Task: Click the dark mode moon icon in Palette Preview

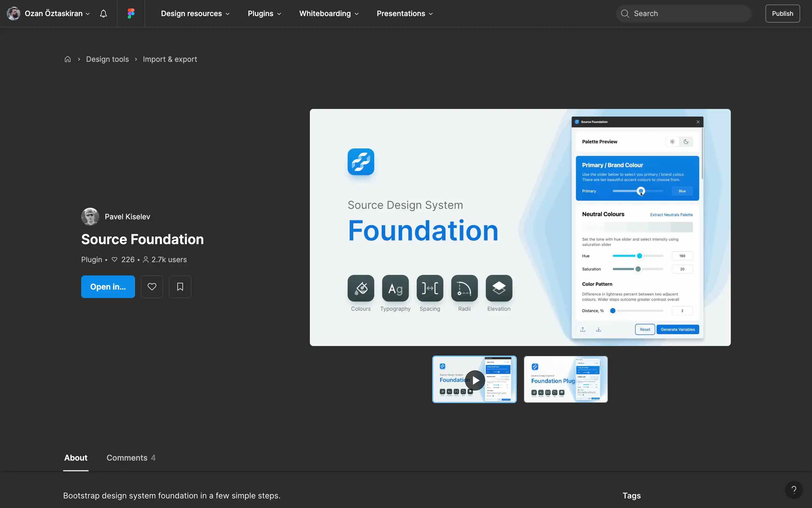Action: point(686,141)
